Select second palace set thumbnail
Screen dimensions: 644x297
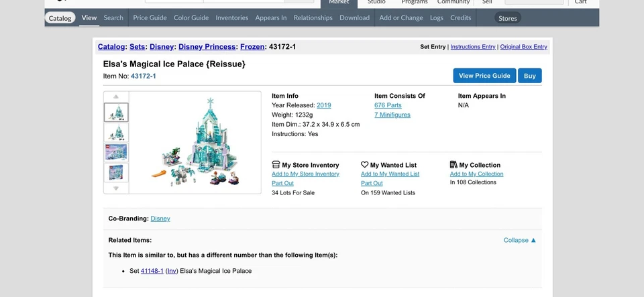pos(116,132)
